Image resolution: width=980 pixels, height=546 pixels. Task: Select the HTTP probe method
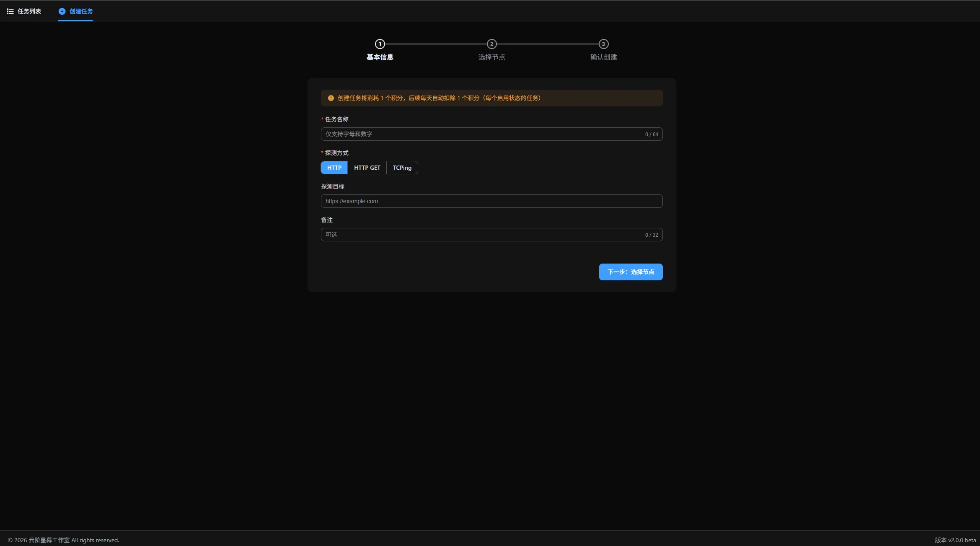334,168
